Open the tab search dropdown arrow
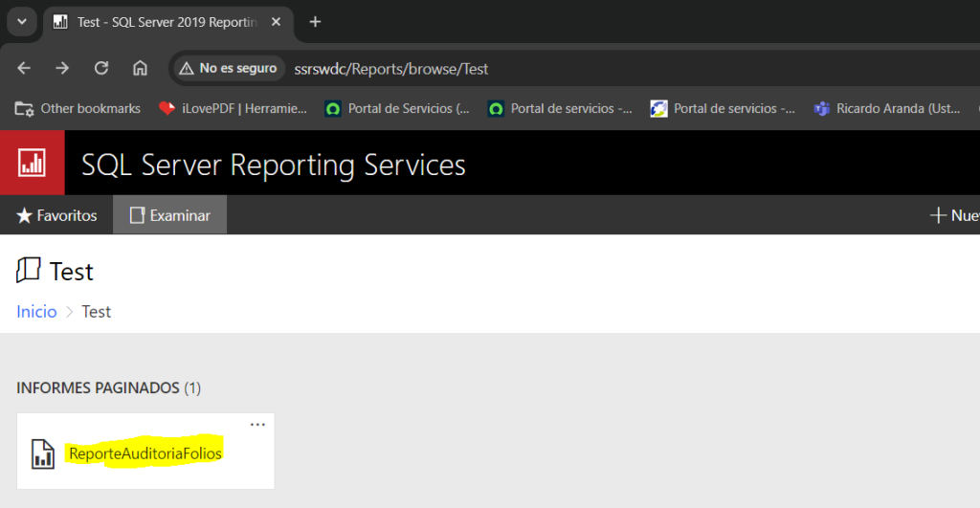980x508 pixels. pyautogui.click(x=22, y=22)
